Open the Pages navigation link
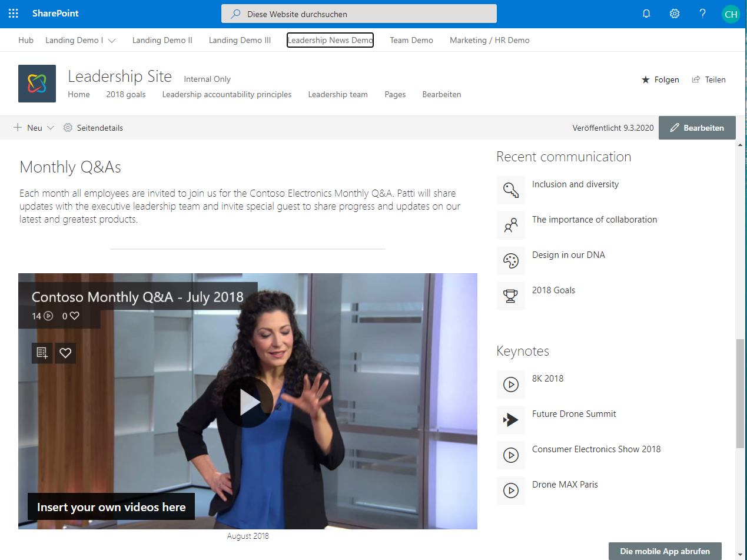 [395, 94]
